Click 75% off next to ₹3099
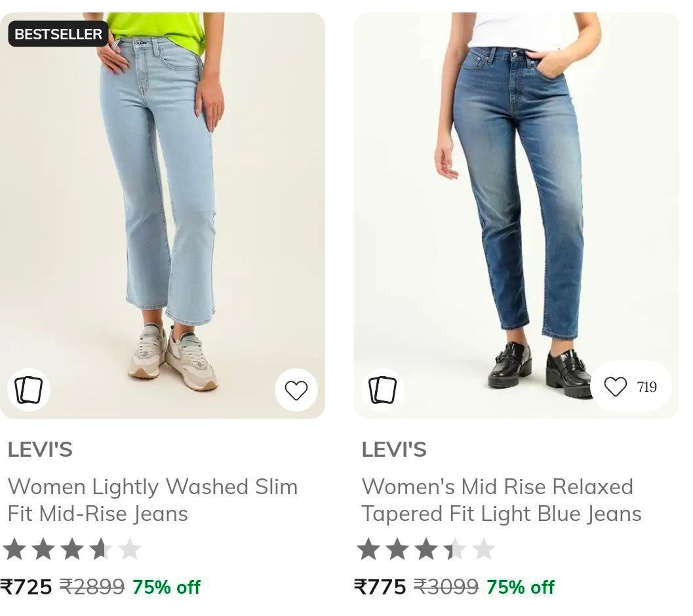 click(521, 587)
